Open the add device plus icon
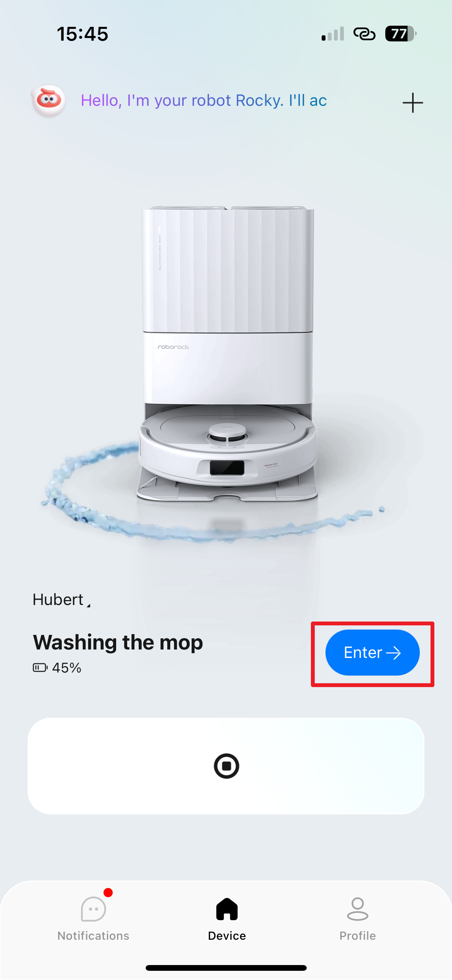The height and width of the screenshot is (980, 452). pyautogui.click(x=413, y=103)
